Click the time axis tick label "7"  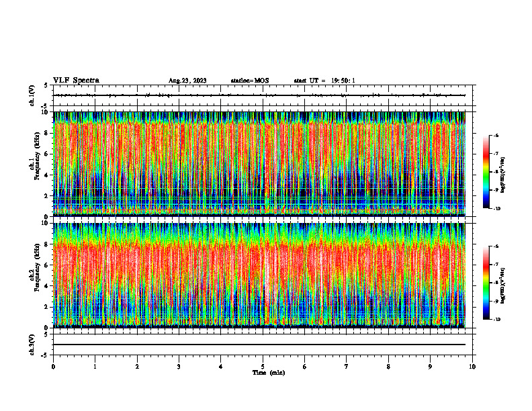[347, 367]
